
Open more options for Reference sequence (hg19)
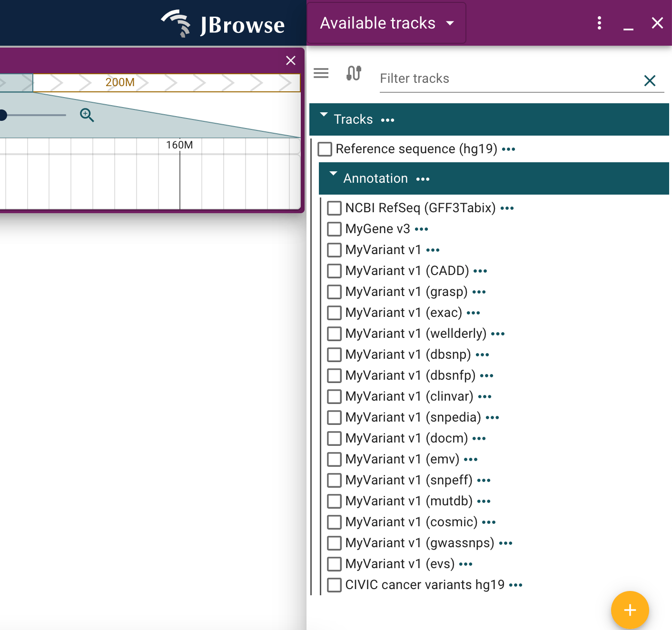pyautogui.click(x=508, y=149)
